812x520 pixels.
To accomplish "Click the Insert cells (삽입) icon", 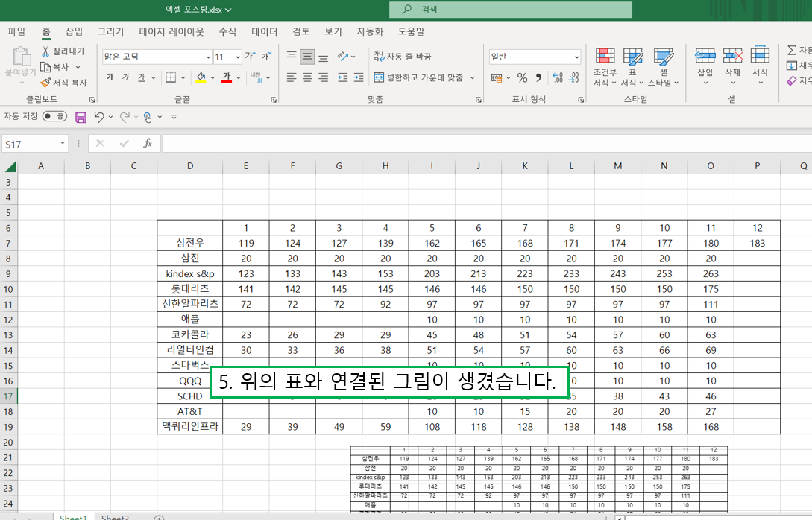I will tap(705, 56).
